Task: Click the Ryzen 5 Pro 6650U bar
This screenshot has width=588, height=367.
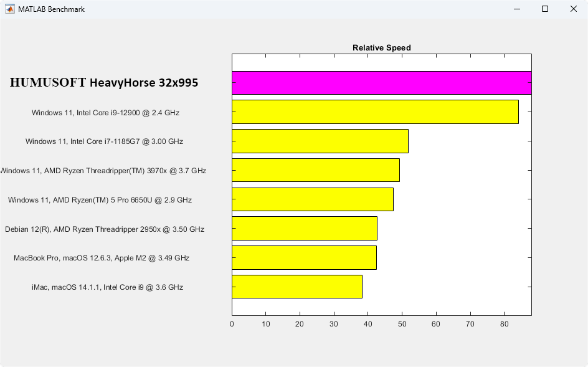Action: pyautogui.click(x=313, y=199)
